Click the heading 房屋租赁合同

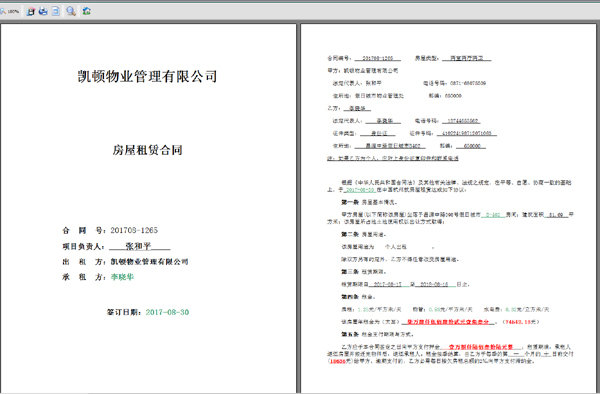tap(147, 150)
